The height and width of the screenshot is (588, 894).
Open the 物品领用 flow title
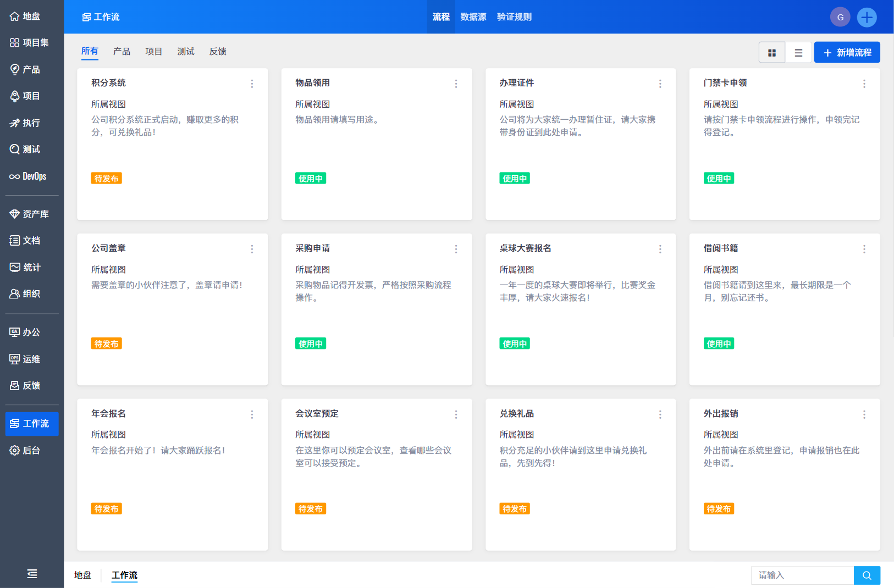[x=313, y=83]
